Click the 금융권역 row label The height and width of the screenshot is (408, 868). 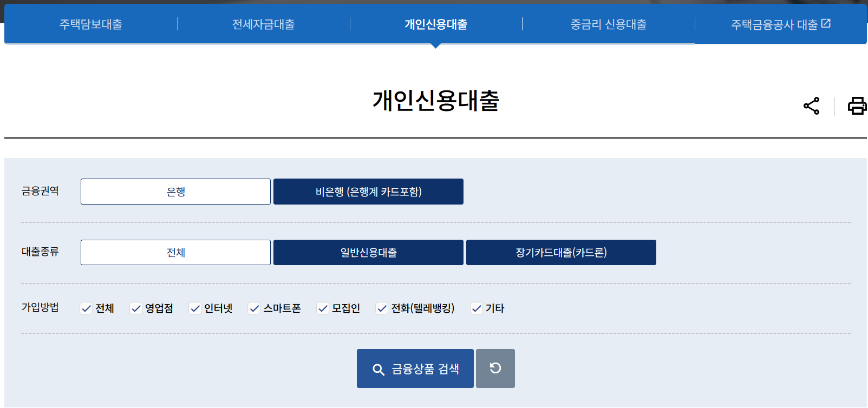click(40, 191)
